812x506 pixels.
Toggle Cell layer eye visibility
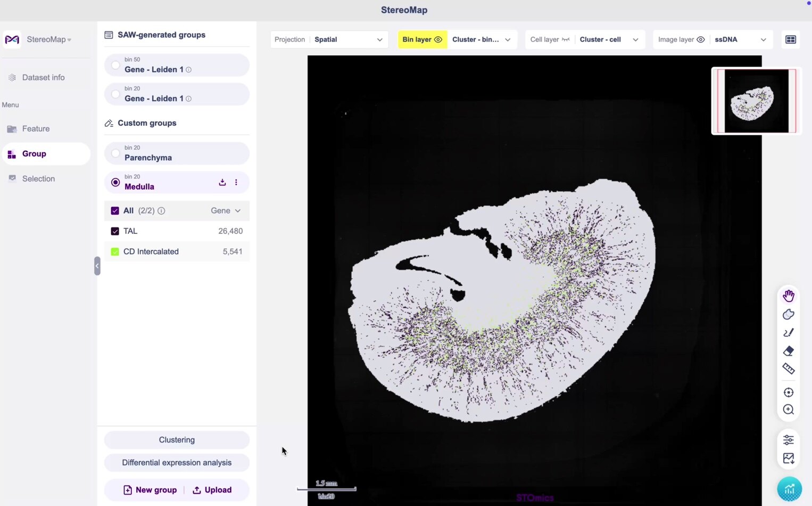pos(566,39)
